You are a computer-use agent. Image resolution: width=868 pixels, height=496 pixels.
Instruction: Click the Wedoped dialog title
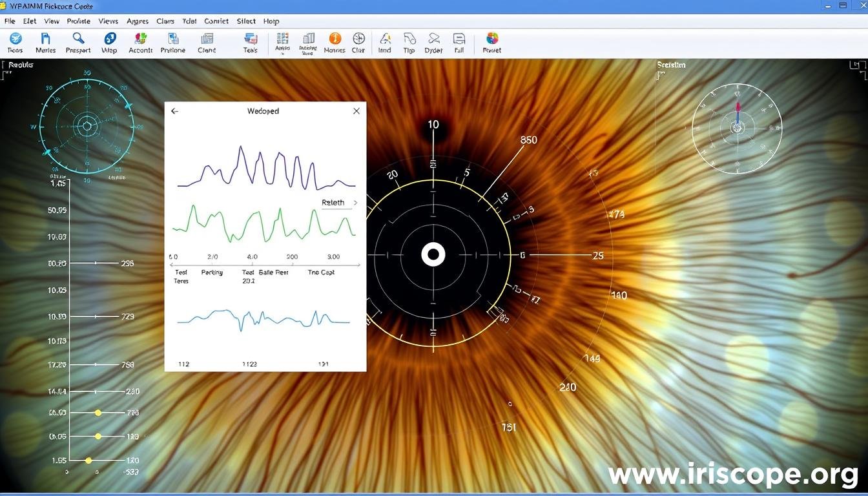pyautogui.click(x=263, y=111)
